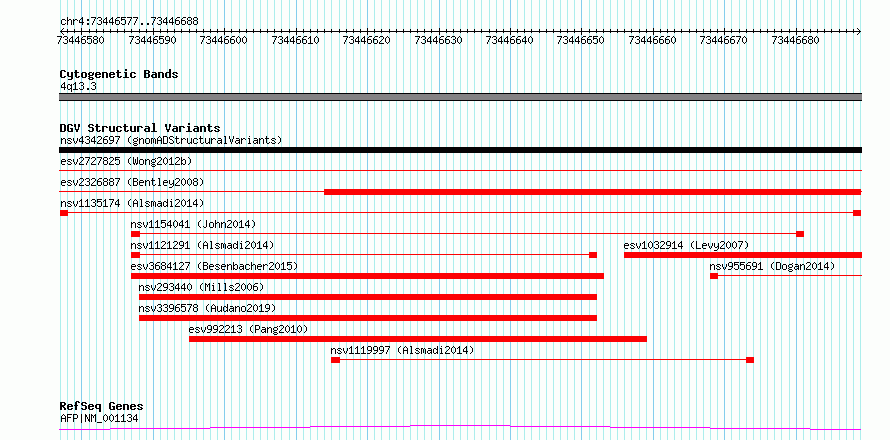Click the esv3684127 red variant bar
The height and width of the screenshot is (440, 890).
(x=367, y=276)
